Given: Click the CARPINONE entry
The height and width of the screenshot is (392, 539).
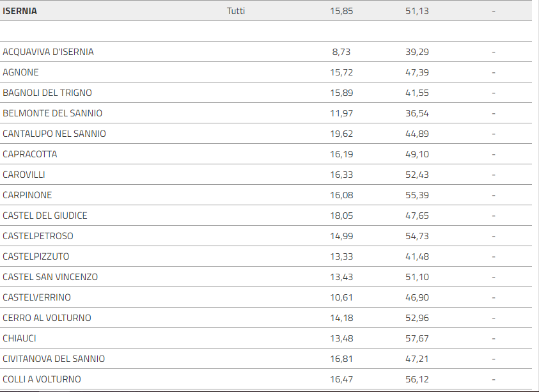Looking at the screenshot, I should tap(27, 195).
